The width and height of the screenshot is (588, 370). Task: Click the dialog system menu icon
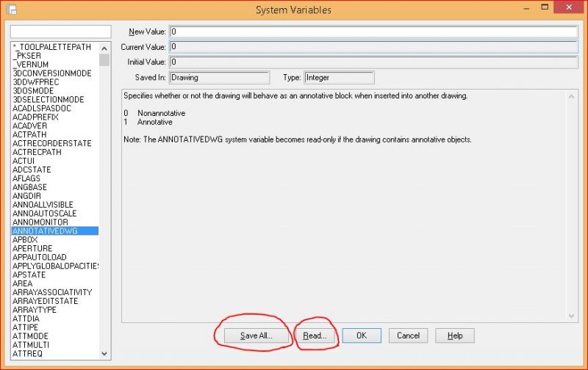(11, 10)
